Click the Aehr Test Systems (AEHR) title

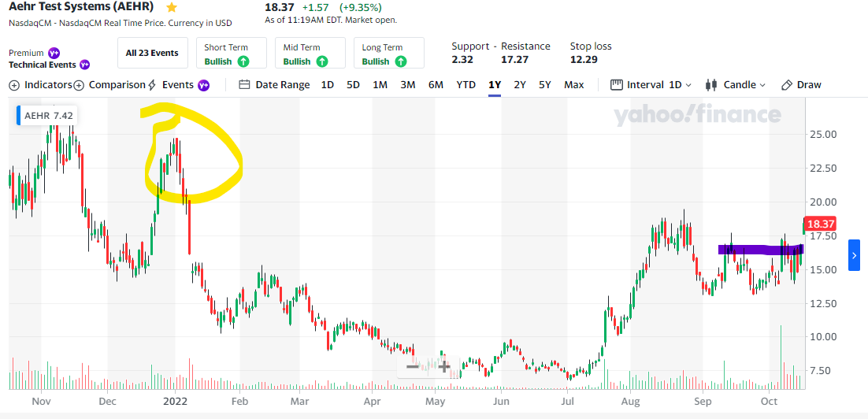coord(81,7)
